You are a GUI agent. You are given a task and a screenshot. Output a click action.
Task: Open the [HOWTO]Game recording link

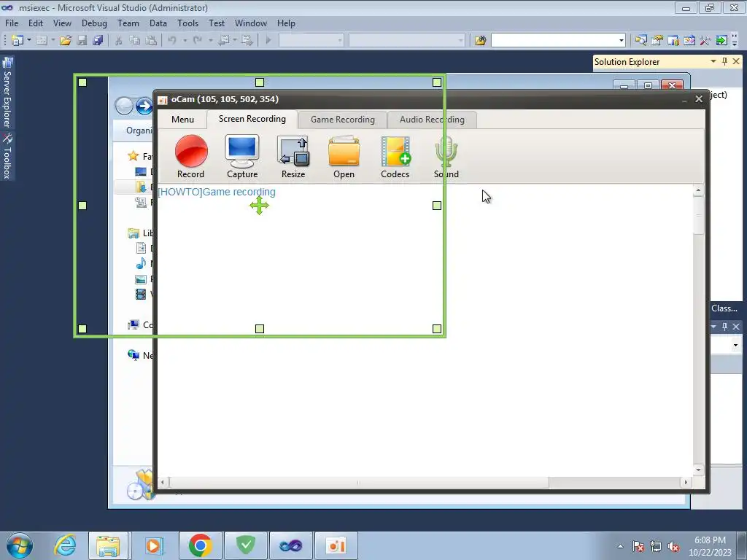coord(216,192)
